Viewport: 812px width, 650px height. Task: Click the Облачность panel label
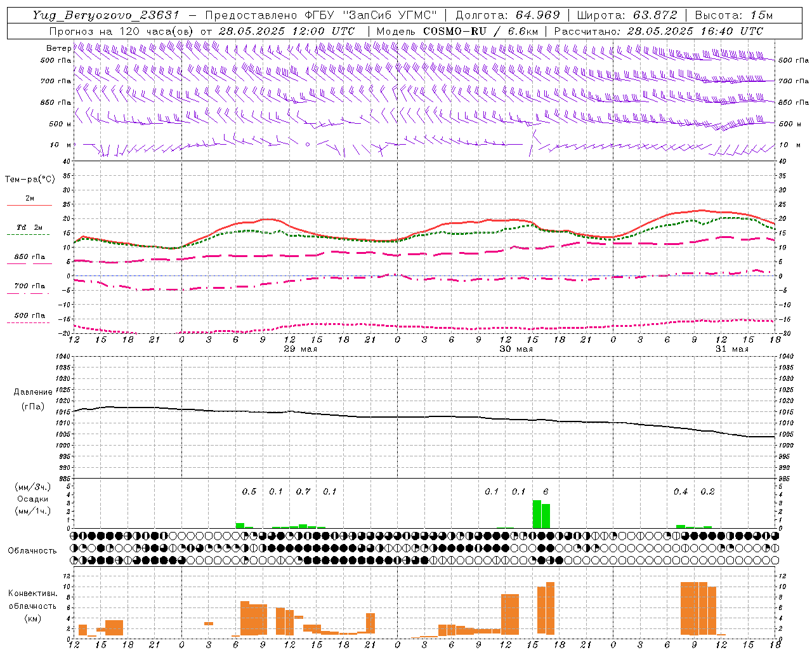(32, 551)
